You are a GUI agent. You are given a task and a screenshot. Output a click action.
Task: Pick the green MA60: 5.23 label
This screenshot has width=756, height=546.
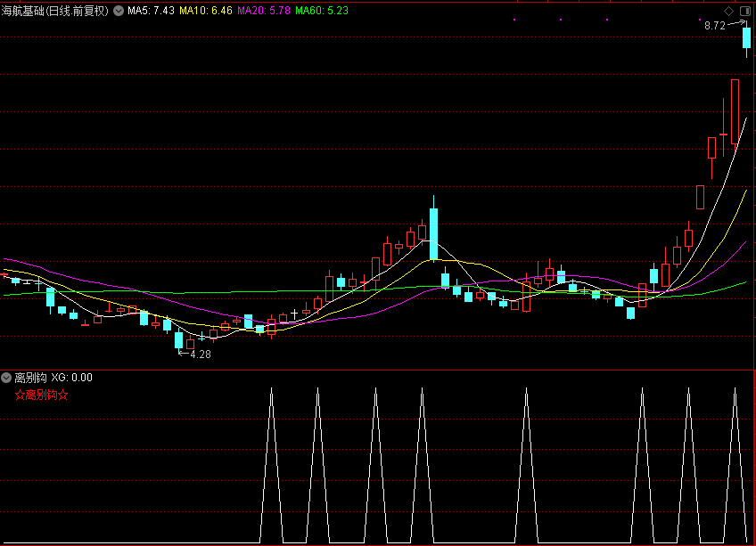322,11
